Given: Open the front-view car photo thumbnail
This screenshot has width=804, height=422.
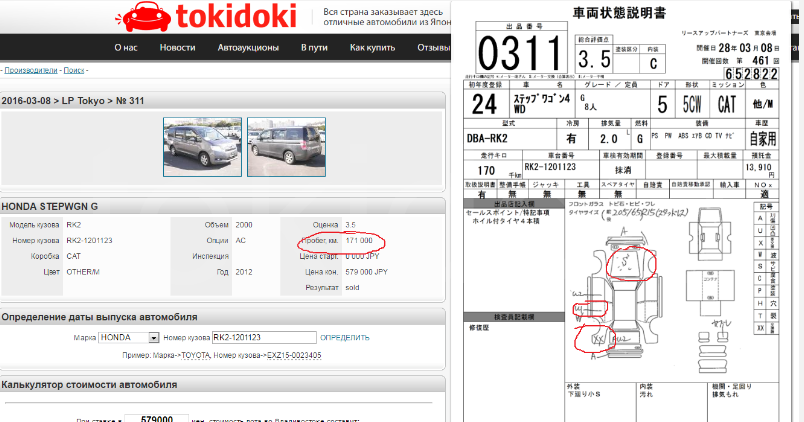Looking at the screenshot, I should click(203, 147).
